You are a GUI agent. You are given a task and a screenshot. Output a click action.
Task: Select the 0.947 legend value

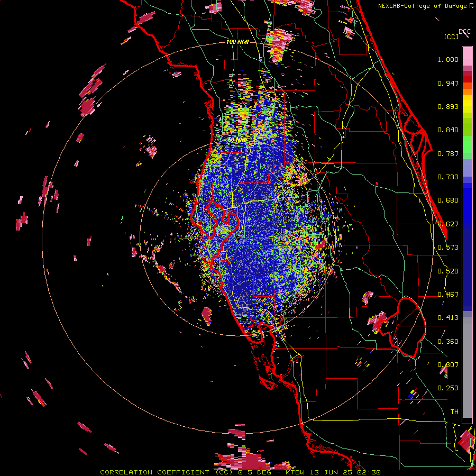[448, 83]
